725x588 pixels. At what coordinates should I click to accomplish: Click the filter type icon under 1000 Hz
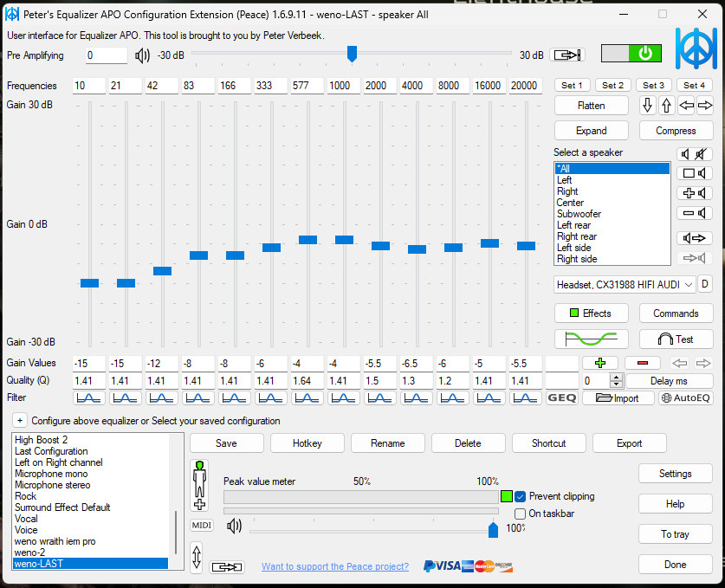click(x=344, y=398)
